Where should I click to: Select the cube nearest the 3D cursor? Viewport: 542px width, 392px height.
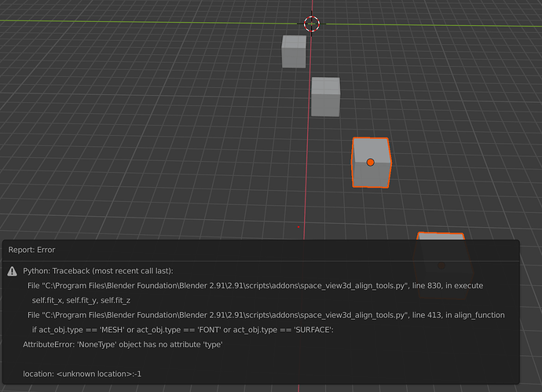pyautogui.click(x=294, y=52)
